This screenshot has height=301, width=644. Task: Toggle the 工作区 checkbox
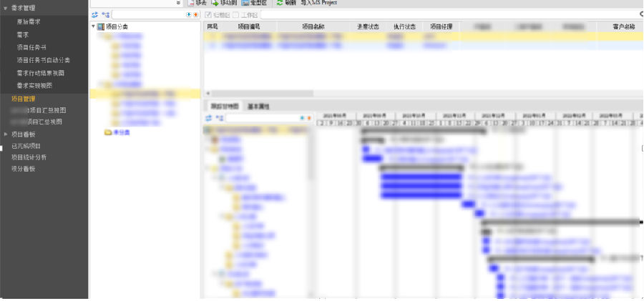point(235,15)
